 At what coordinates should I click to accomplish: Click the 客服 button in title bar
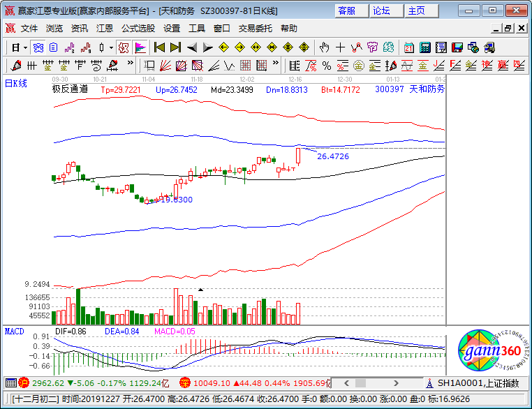351,11
